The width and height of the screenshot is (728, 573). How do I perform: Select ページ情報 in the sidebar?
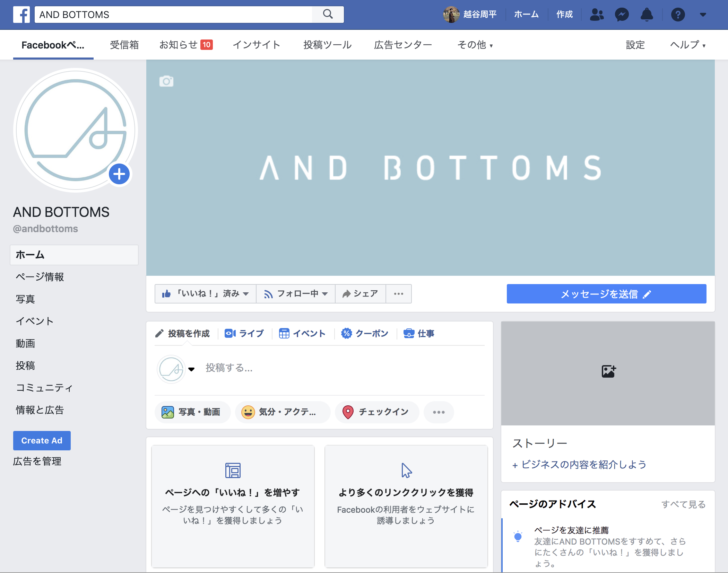pos(40,277)
